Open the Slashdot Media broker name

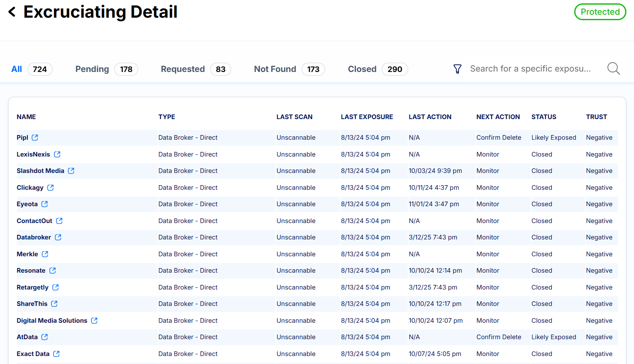click(x=40, y=171)
